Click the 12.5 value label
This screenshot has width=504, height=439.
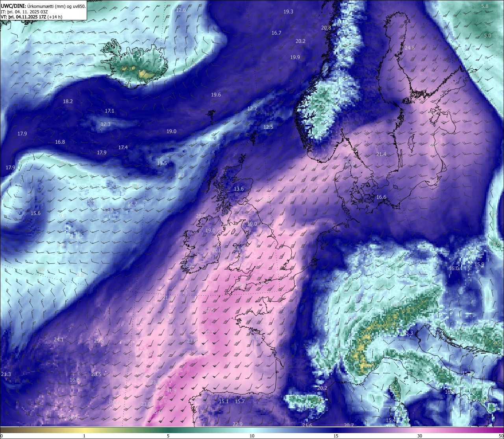click(x=268, y=127)
